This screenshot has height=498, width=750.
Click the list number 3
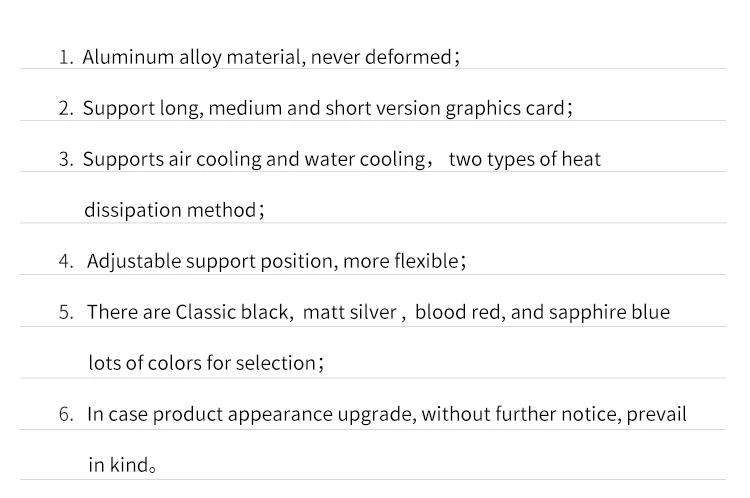click(x=65, y=159)
